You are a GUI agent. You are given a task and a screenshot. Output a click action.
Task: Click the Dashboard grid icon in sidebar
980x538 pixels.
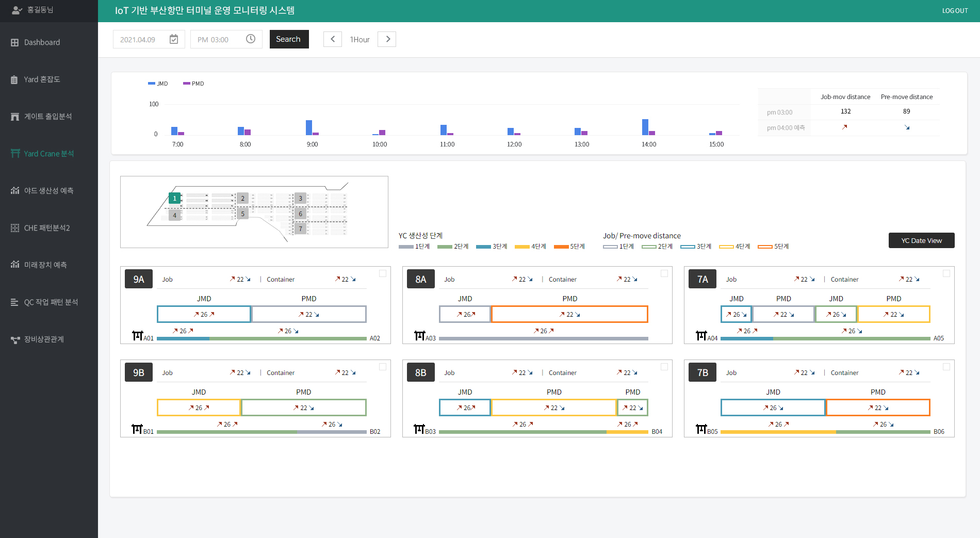(15, 42)
